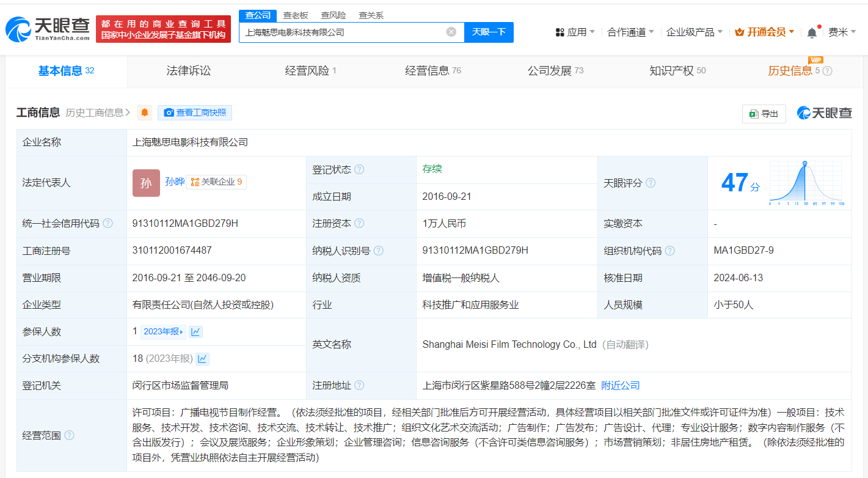868x478 pixels.
Task: Select the 查风险 search tab
Action: (x=334, y=15)
